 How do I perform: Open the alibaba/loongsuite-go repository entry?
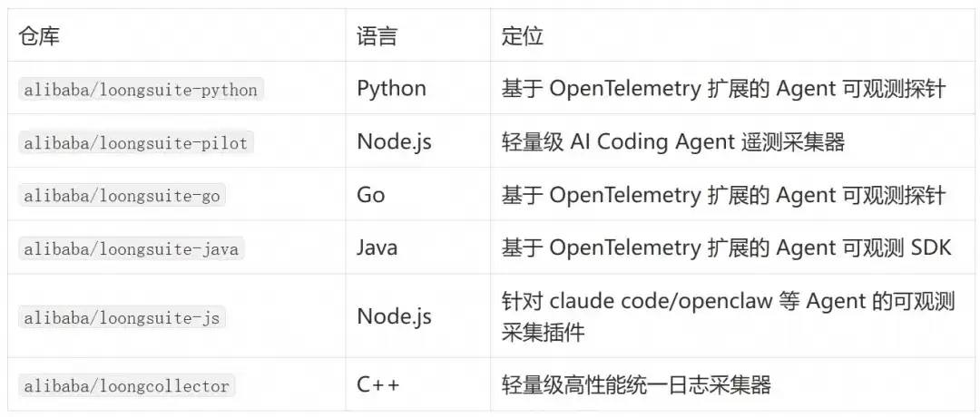pos(122,196)
